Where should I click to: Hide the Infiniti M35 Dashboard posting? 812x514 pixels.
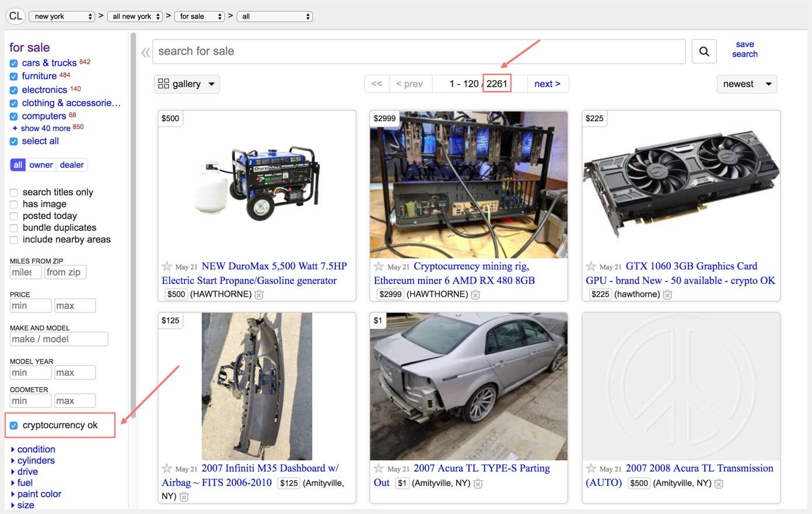184,497
